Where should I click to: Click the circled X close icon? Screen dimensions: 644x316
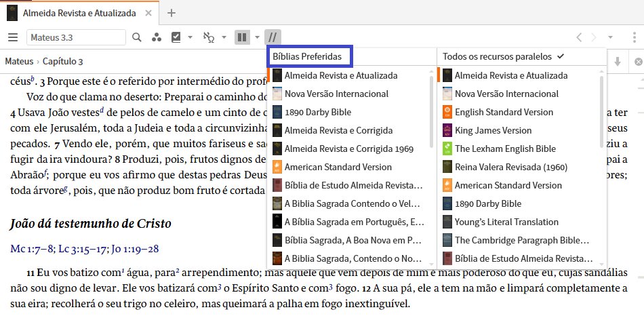pos(639,62)
